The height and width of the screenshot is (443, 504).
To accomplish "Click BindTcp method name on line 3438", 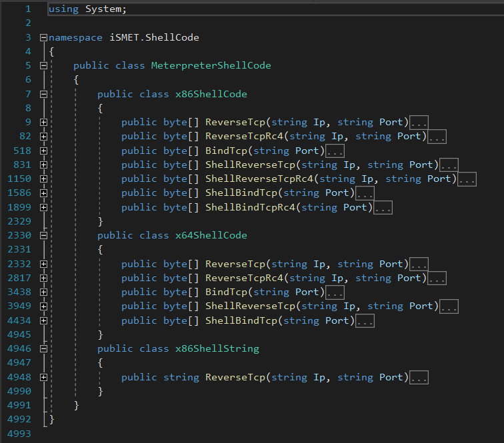I will click(x=226, y=292).
